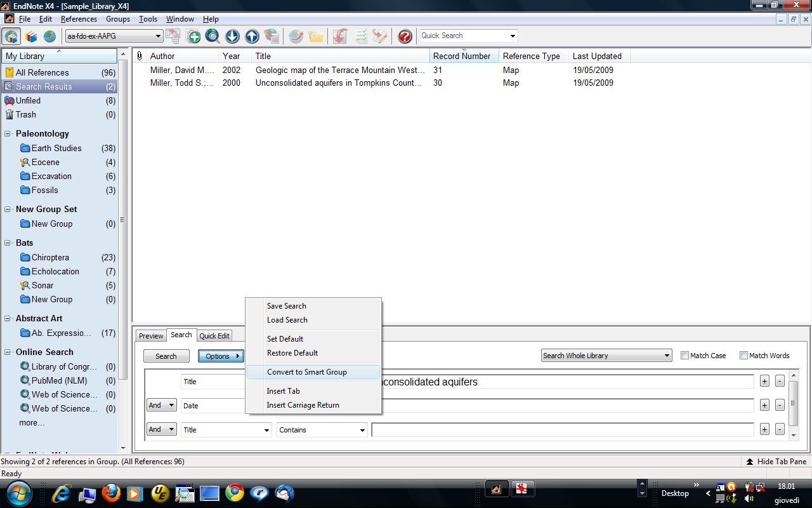Click red Help question mark icon
This screenshot has height=508, width=812.
click(x=405, y=36)
